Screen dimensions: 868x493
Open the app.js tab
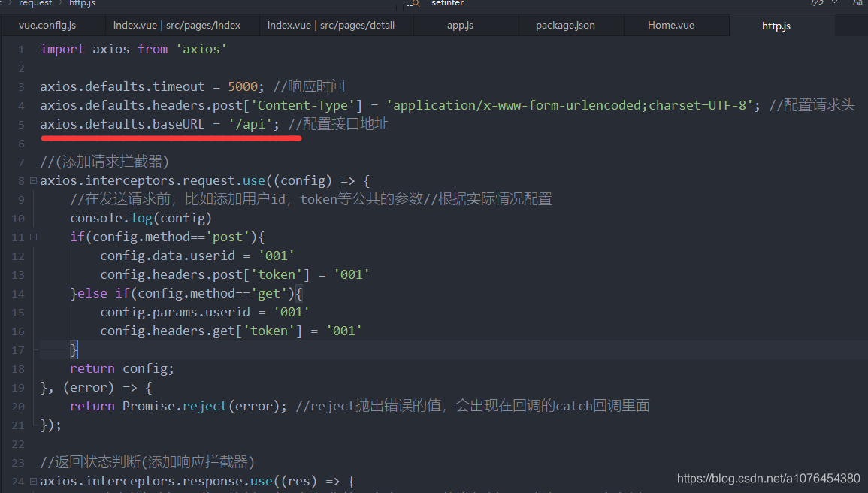pos(459,25)
